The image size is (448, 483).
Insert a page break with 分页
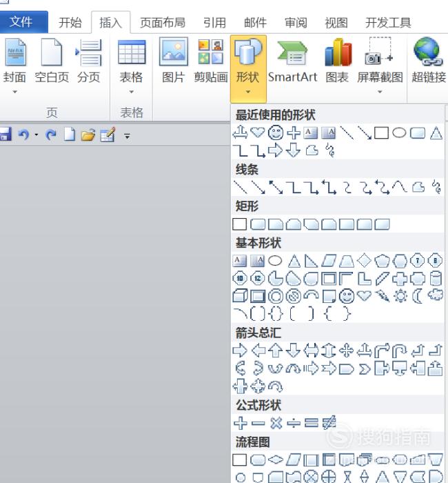point(89,61)
